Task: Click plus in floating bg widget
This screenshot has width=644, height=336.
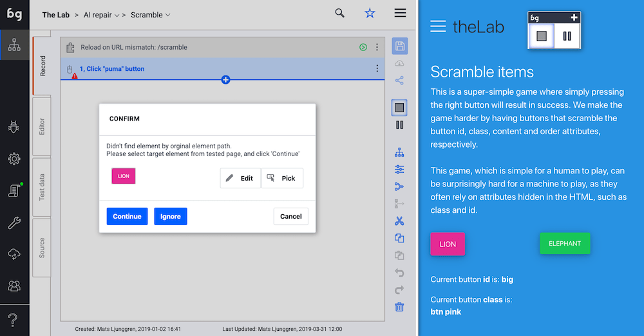Action: click(574, 17)
